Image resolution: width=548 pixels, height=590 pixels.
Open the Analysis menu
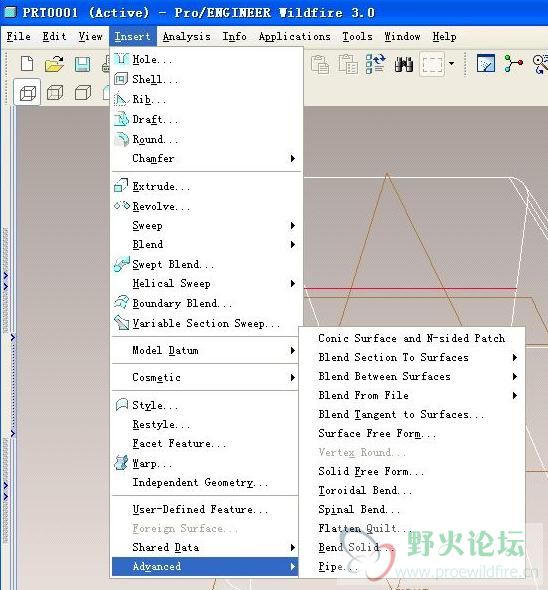coord(186,36)
